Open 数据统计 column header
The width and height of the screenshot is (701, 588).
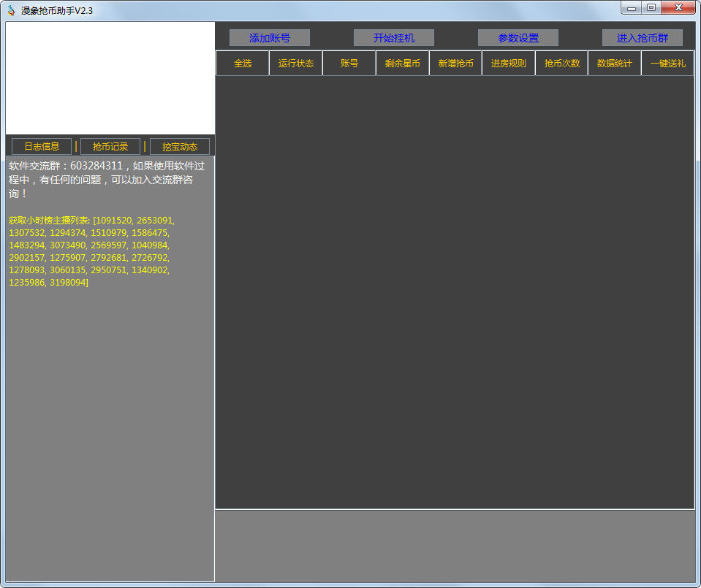coord(614,64)
